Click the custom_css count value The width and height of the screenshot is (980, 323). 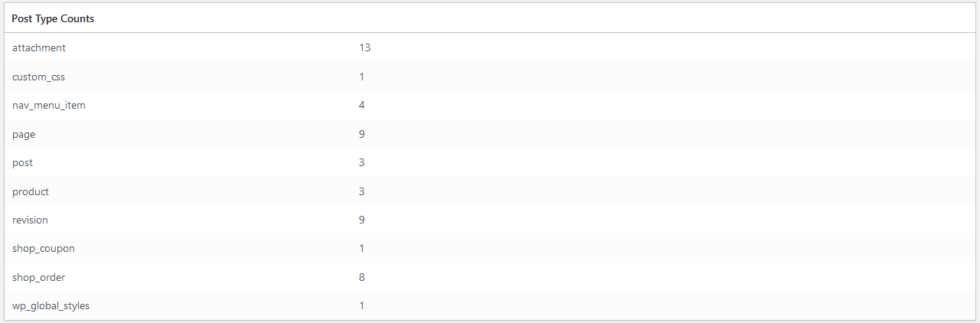pyautogui.click(x=362, y=77)
